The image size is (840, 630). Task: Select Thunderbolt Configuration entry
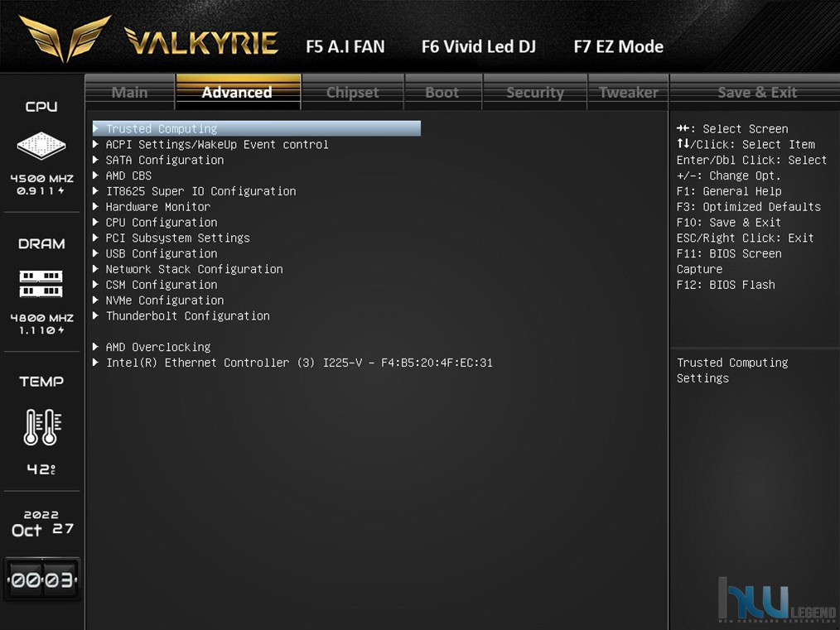pos(187,315)
